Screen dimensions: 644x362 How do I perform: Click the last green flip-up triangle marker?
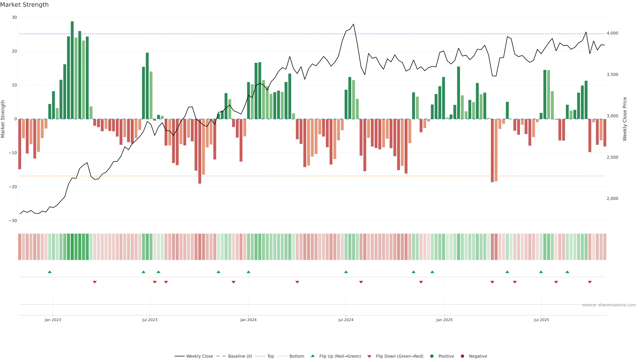pos(567,272)
